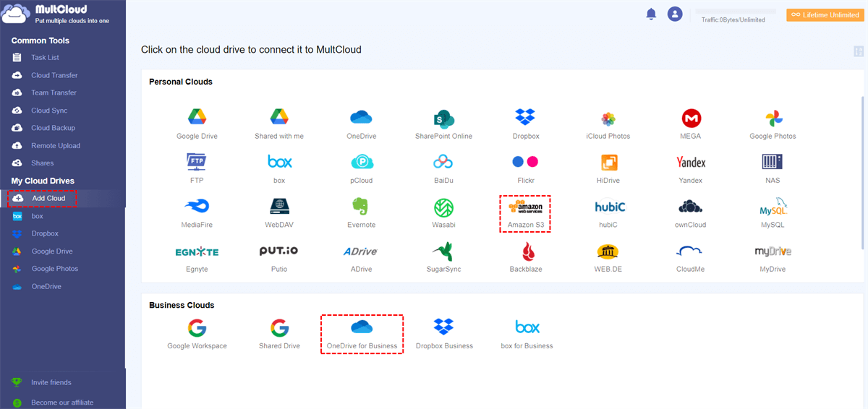Click the vertical scrollbar of cloud list
The width and height of the screenshot is (868, 409).
pyautogui.click(x=861, y=173)
